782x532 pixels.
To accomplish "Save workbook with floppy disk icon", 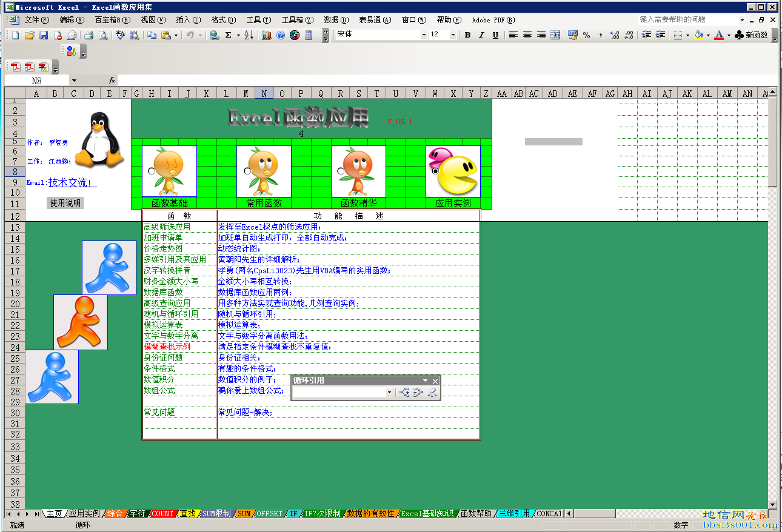I will pyautogui.click(x=43, y=35).
